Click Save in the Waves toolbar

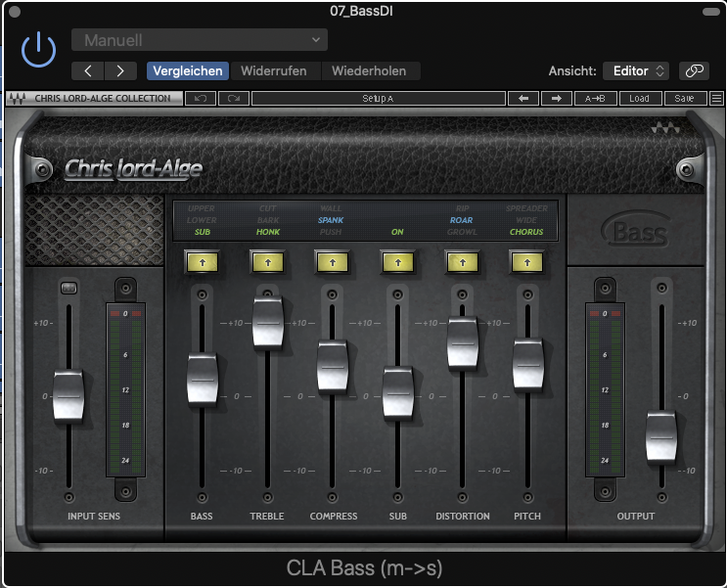[x=685, y=99]
